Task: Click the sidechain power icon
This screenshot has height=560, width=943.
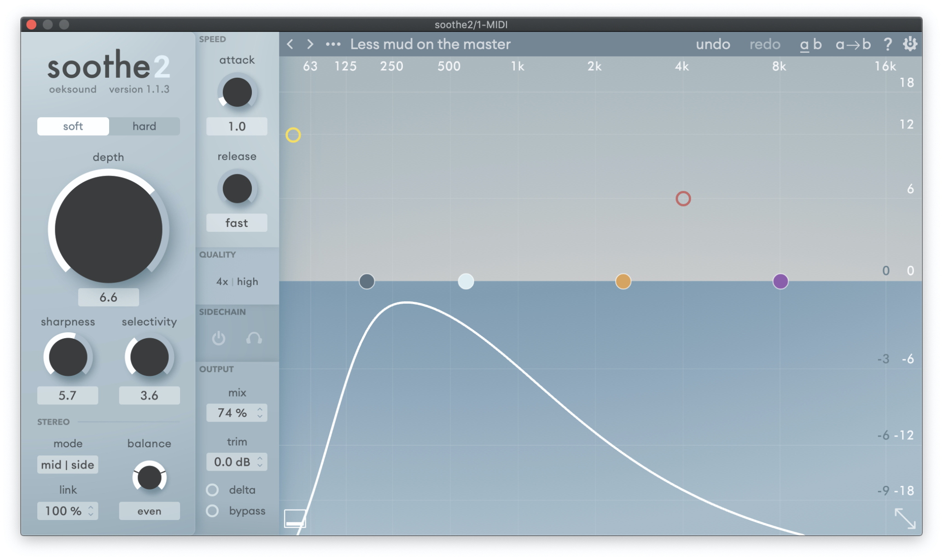Action: tap(219, 339)
